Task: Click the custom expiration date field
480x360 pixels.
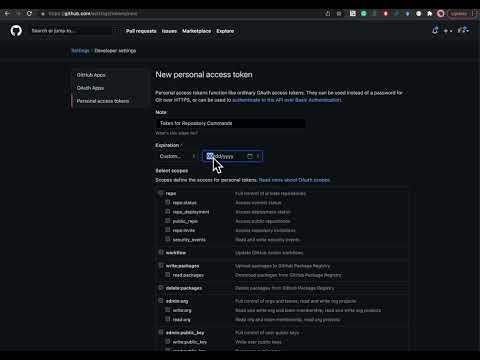Action: [232, 156]
